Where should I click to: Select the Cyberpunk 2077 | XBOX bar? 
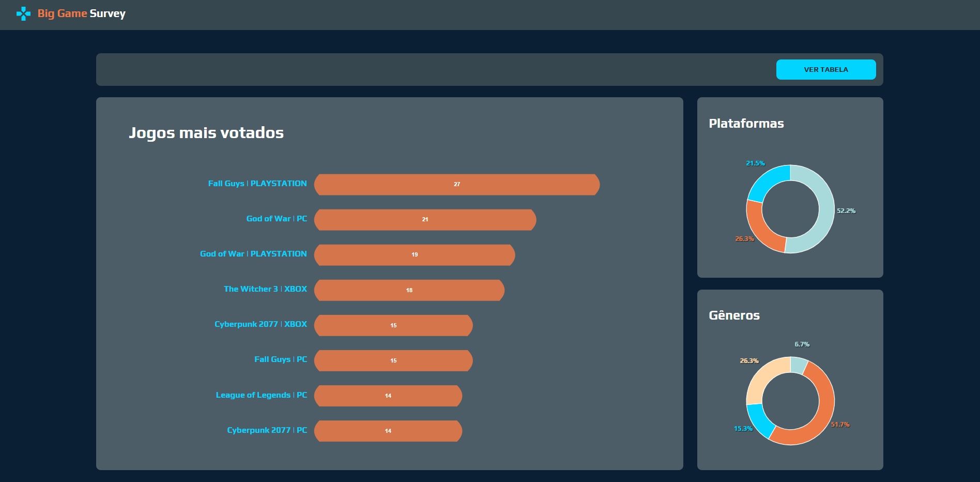pos(393,325)
